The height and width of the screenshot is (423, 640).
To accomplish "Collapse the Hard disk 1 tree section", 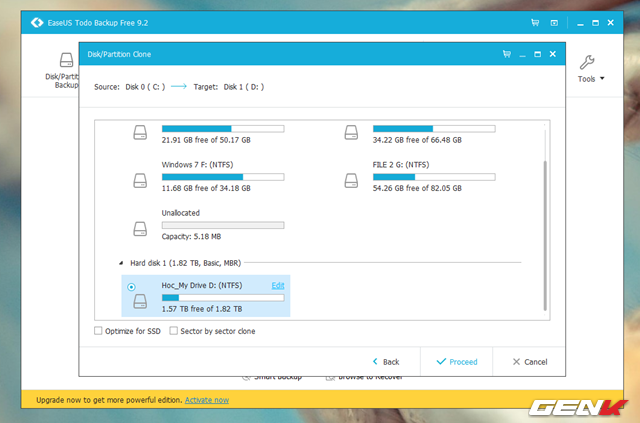I will coord(121,263).
